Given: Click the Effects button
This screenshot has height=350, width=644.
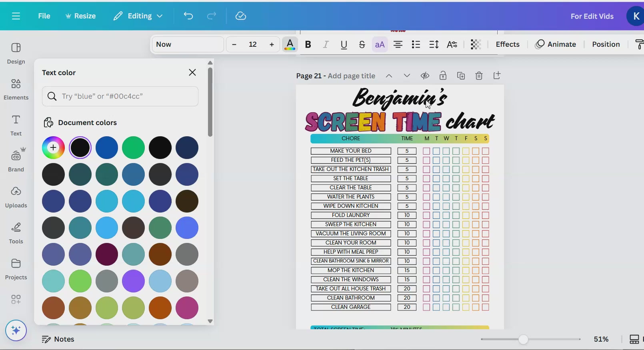Looking at the screenshot, I should [x=508, y=44].
